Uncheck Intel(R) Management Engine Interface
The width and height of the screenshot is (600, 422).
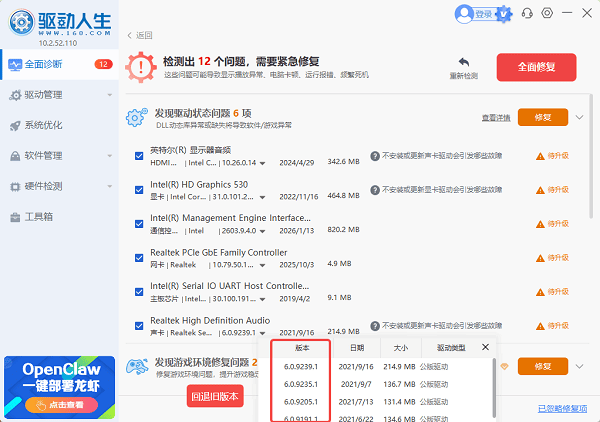click(x=139, y=224)
